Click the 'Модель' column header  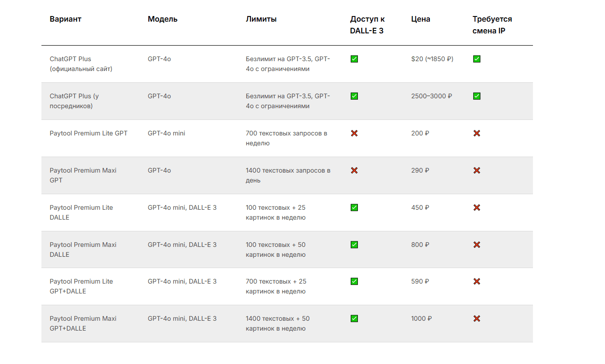click(x=162, y=19)
